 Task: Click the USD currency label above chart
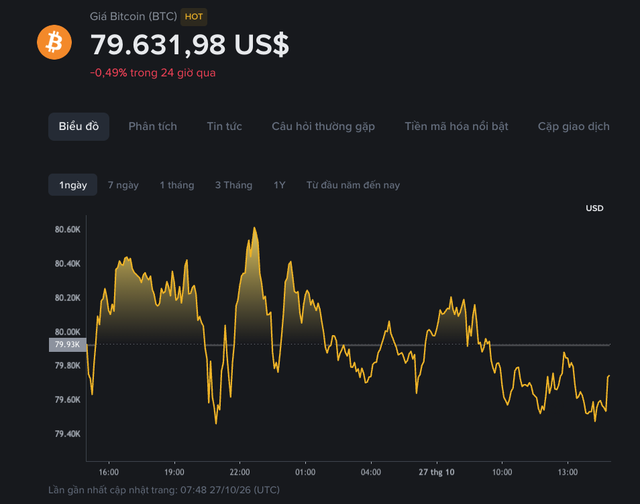pos(594,208)
